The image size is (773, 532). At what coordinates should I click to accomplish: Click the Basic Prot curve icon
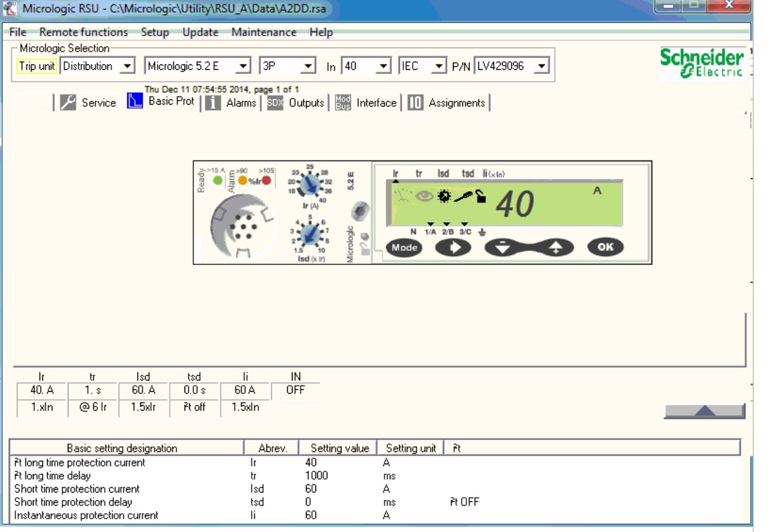[135, 101]
